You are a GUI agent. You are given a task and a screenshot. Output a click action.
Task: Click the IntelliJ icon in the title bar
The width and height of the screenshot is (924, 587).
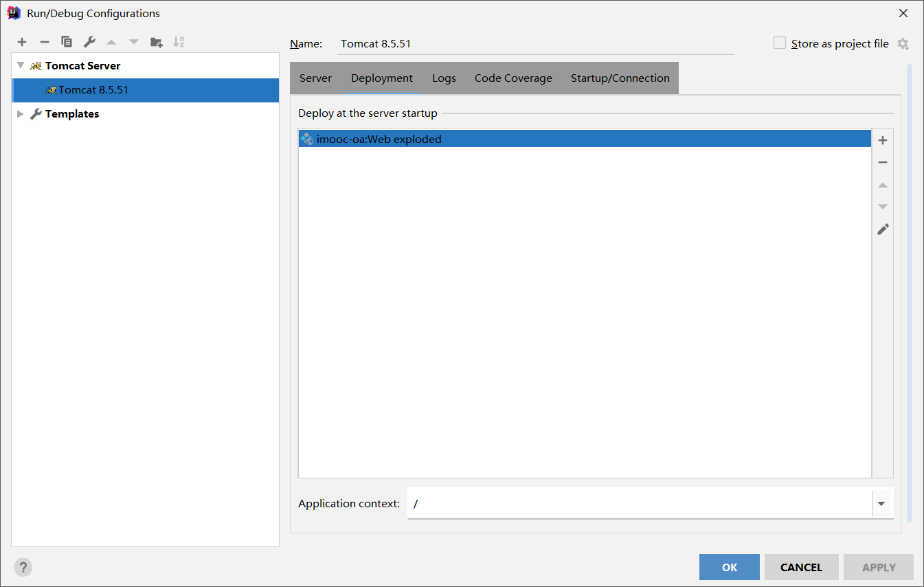click(14, 13)
